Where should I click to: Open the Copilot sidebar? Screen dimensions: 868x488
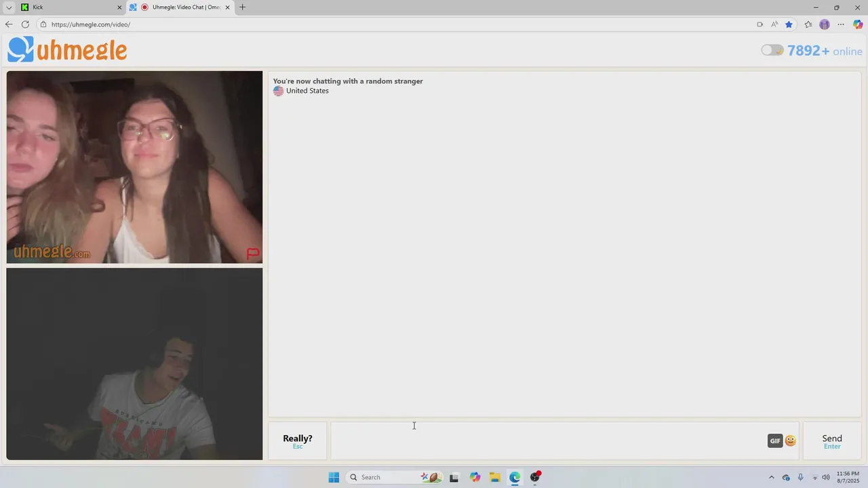coord(858,24)
